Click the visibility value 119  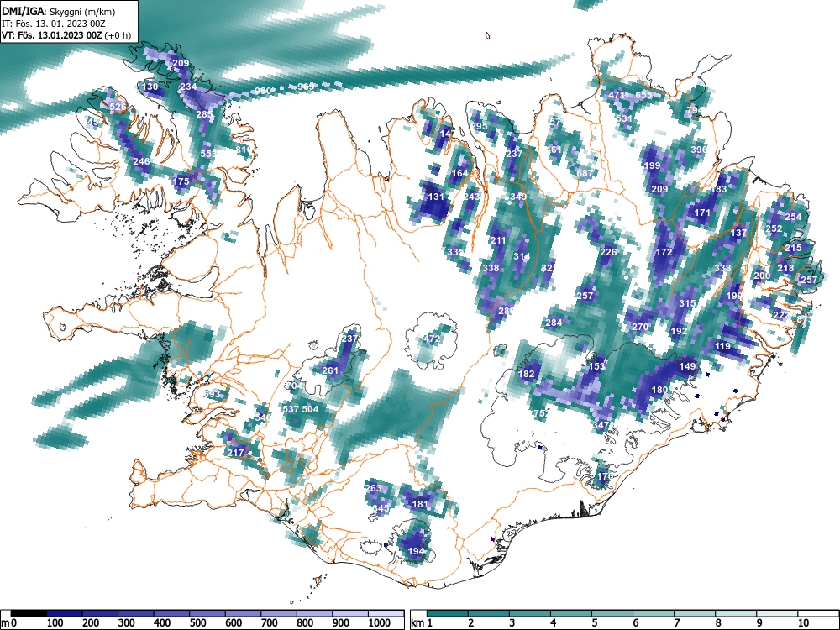click(x=722, y=346)
